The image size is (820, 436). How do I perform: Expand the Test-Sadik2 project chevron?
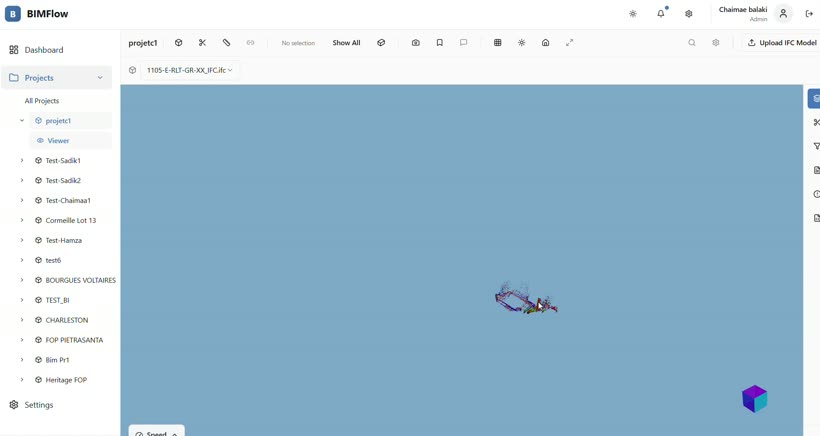22,180
